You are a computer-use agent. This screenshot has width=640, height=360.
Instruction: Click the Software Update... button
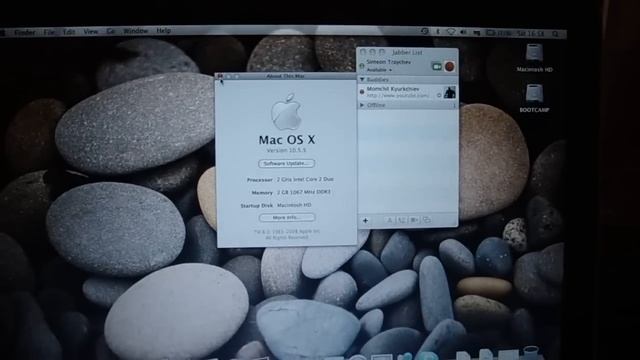[x=287, y=163]
